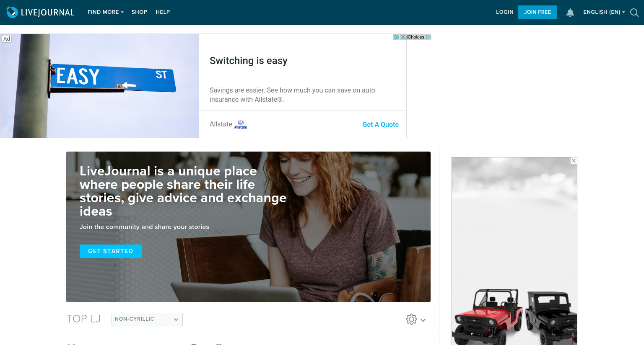Click Get A Quote in the ad
Viewport: 644px width, 345px height.
click(x=381, y=124)
